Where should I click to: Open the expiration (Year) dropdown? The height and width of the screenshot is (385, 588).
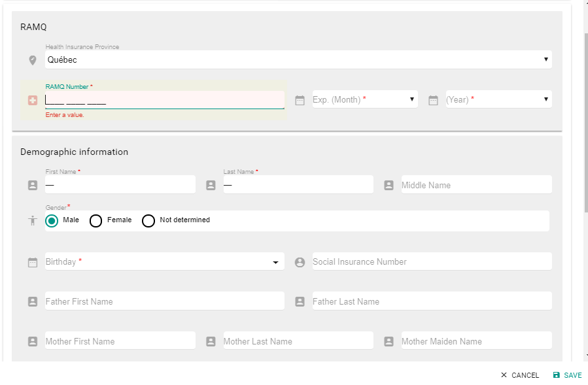[498, 99]
